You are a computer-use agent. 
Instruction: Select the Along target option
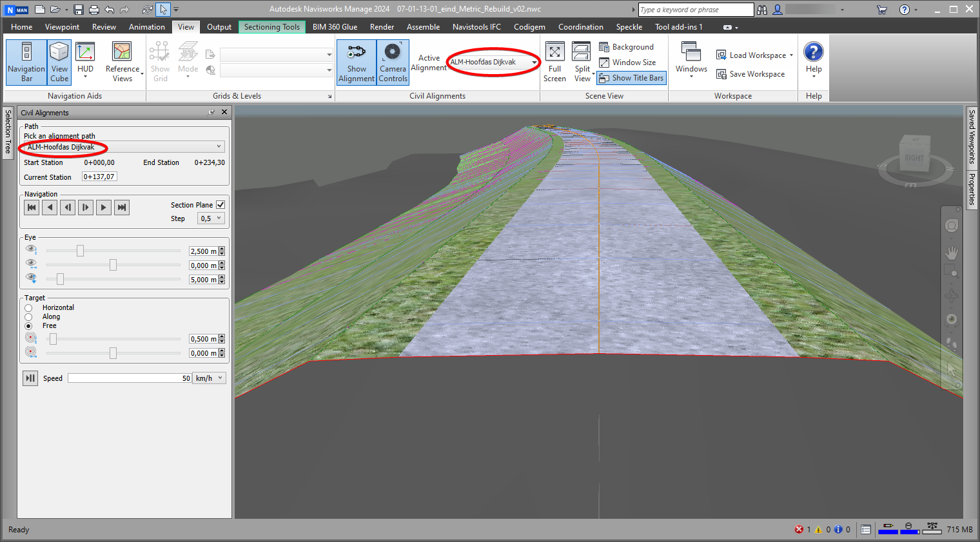tap(28, 317)
